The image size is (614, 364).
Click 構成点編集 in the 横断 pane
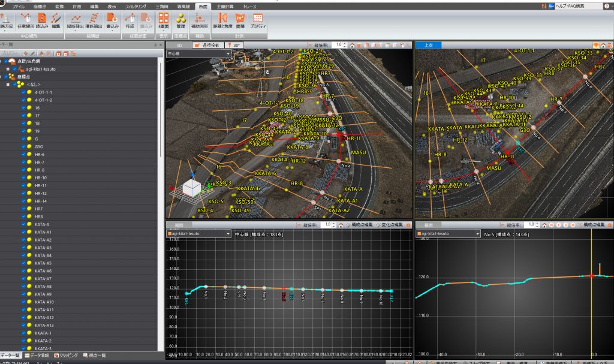click(591, 225)
